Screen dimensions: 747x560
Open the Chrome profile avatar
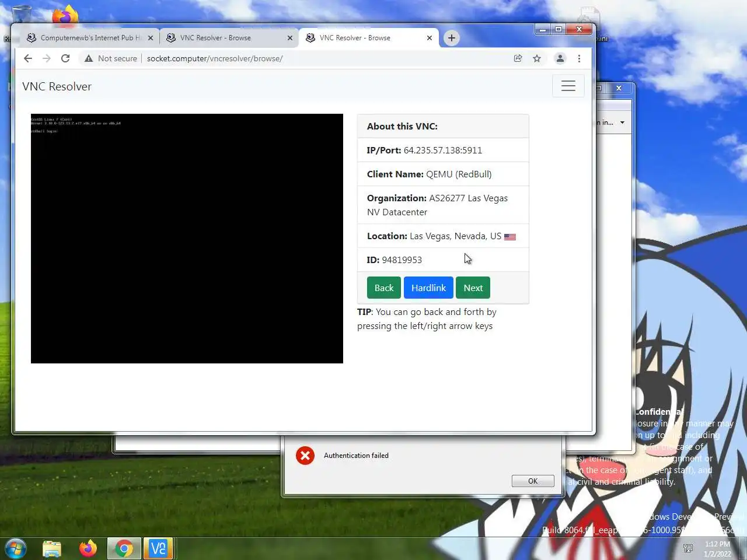click(560, 58)
